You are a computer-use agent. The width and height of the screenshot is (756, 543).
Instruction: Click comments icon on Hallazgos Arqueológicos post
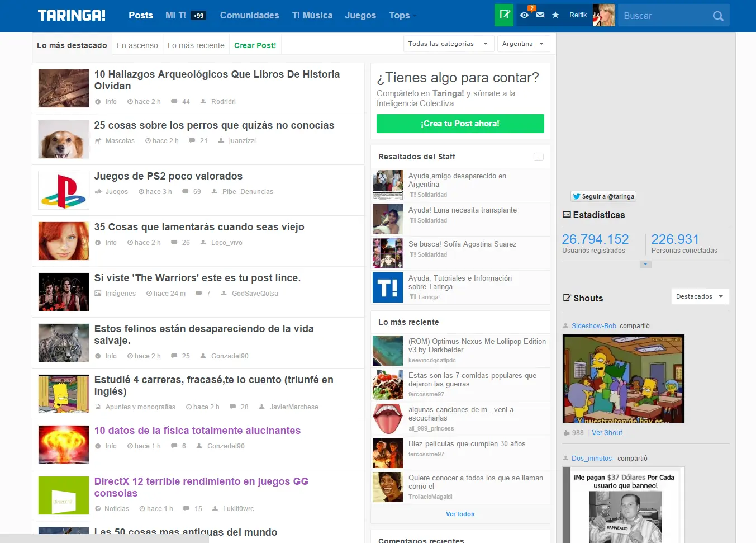174,102
